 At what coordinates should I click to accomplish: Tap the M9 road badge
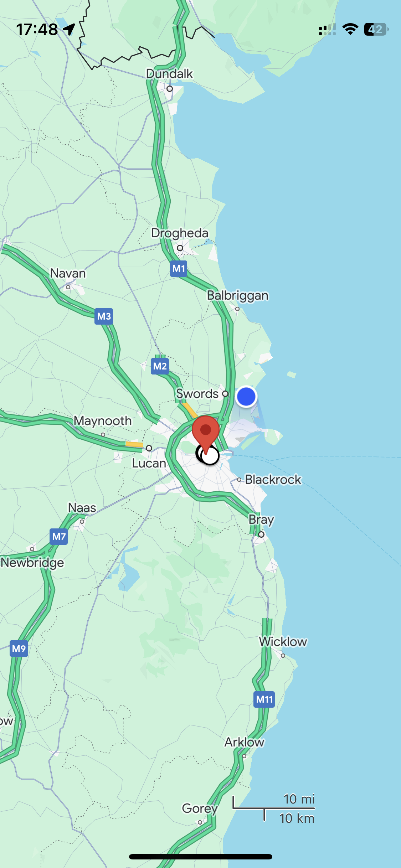coord(19,648)
